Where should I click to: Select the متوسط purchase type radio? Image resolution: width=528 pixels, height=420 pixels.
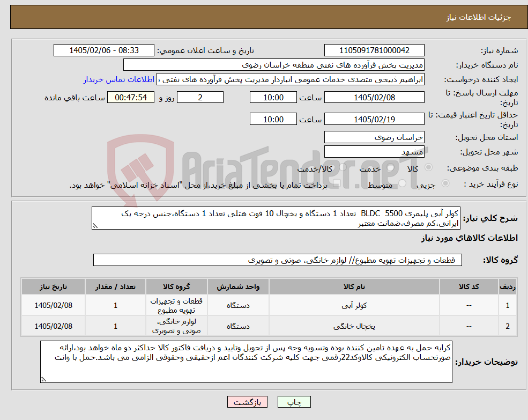pyautogui.click(x=402, y=183)
